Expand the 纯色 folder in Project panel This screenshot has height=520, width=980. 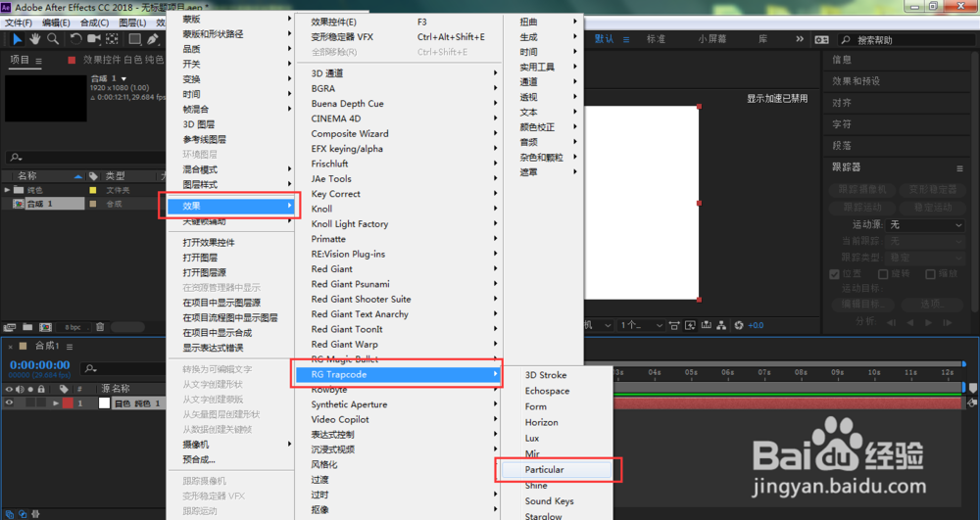point(8,190)
